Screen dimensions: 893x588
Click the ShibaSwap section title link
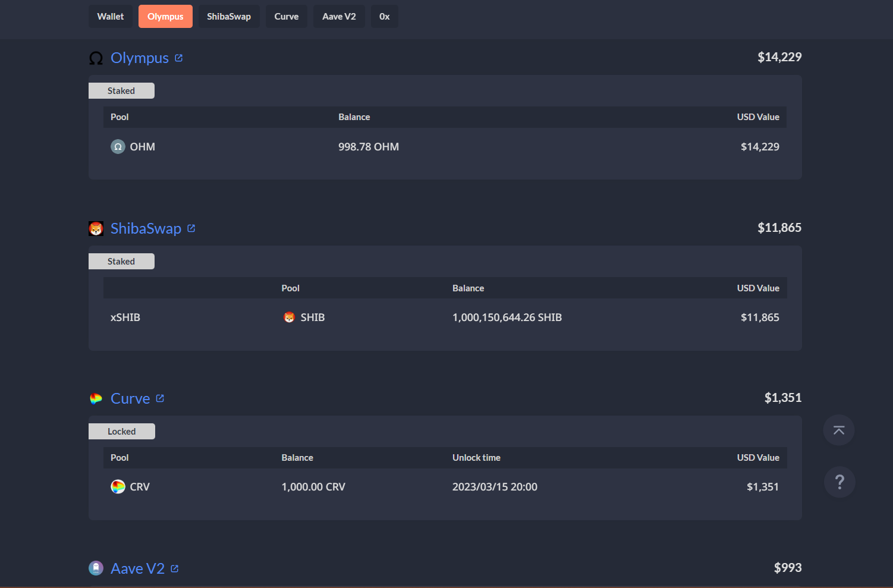[146, 228]
